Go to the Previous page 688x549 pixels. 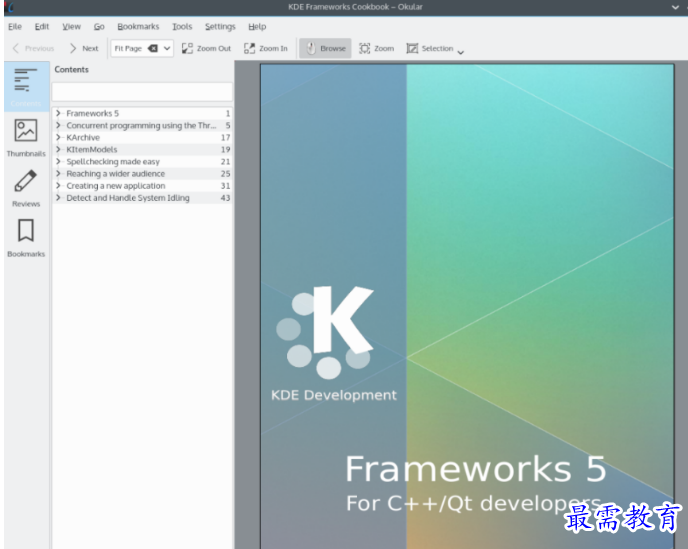coord(33,48)
